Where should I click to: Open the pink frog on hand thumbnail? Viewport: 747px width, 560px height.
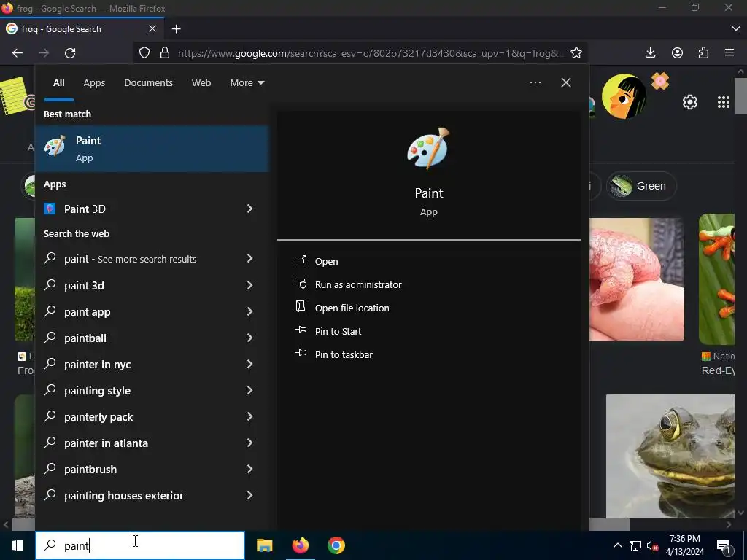pos(636,279)
